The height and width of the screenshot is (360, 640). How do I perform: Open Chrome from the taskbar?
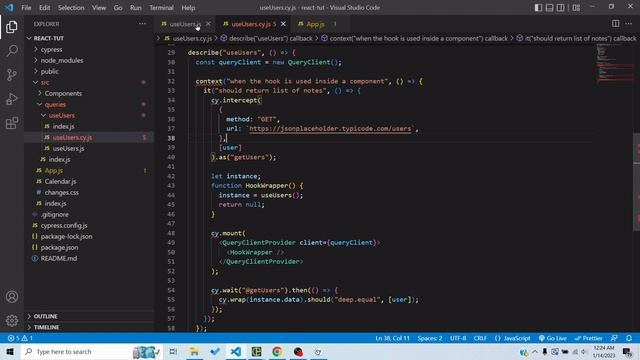277,351
